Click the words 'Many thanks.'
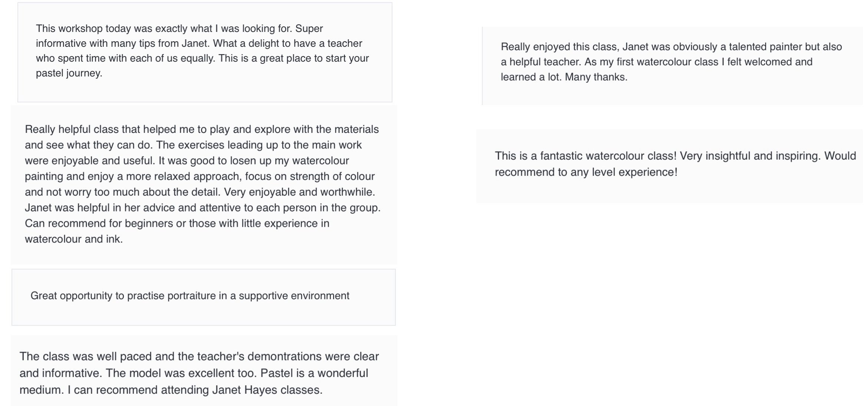The image size is (868, 406). point(596,77)
